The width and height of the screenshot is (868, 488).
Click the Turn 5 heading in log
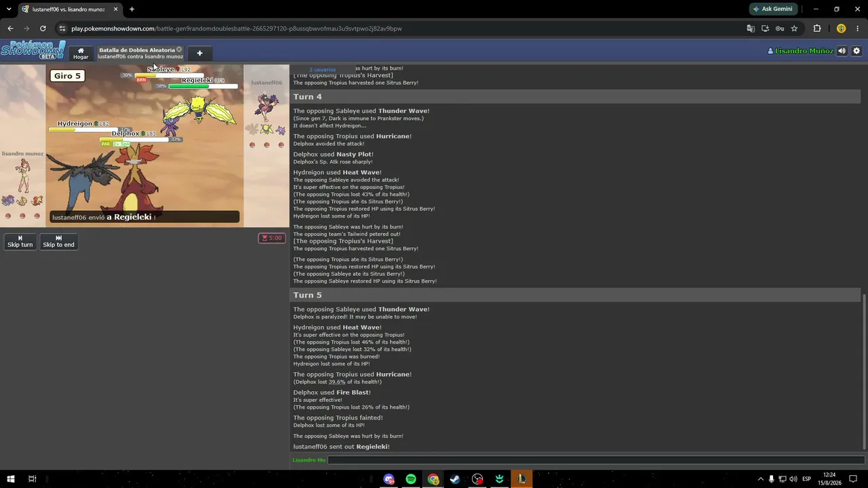point(307,296)
